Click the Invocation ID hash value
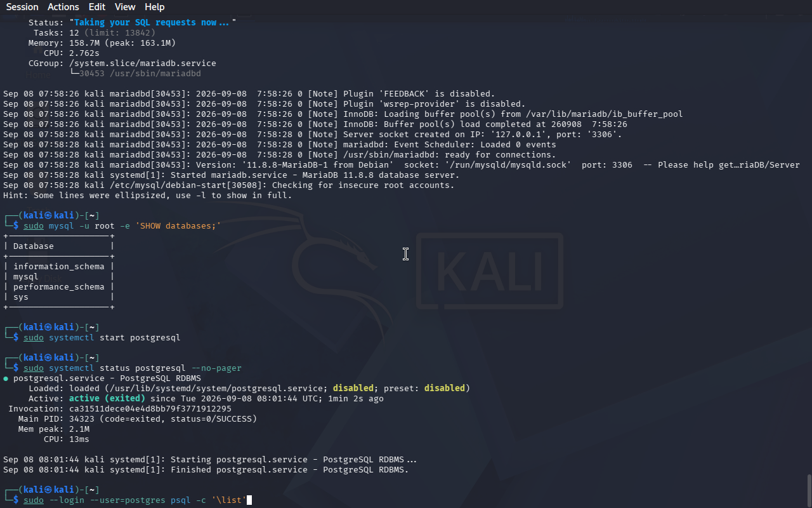The image size is (812, 508). click(150, 409)
